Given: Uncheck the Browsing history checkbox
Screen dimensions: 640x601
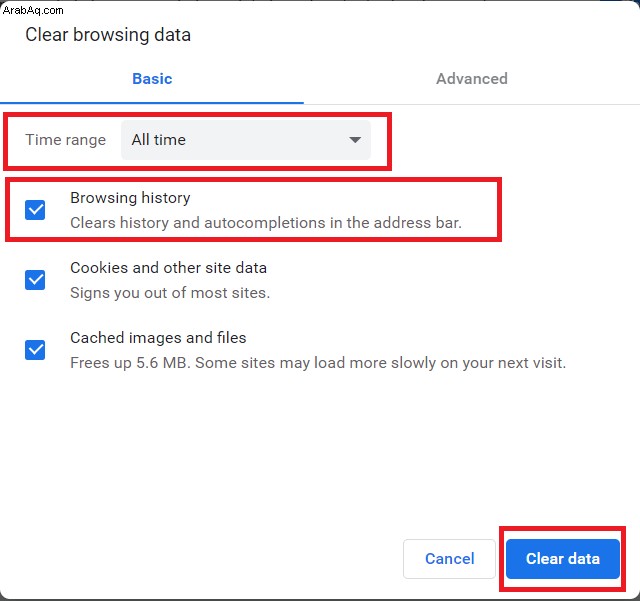Looking at the screenshot, I should point(35,210).
